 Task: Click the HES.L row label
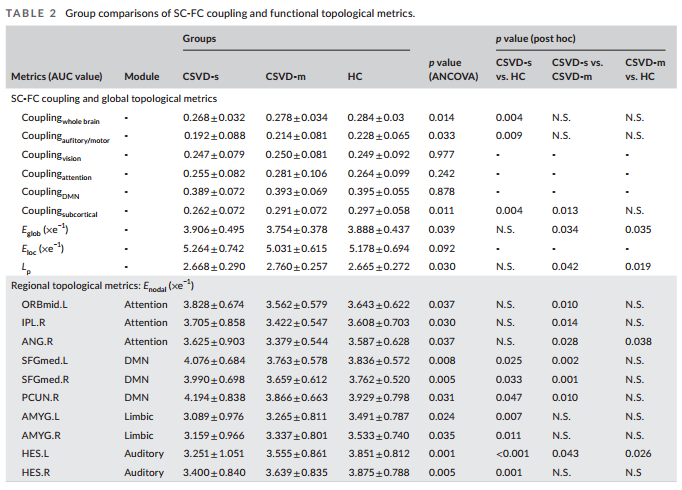pyautogui.click(x=36, y=454)
